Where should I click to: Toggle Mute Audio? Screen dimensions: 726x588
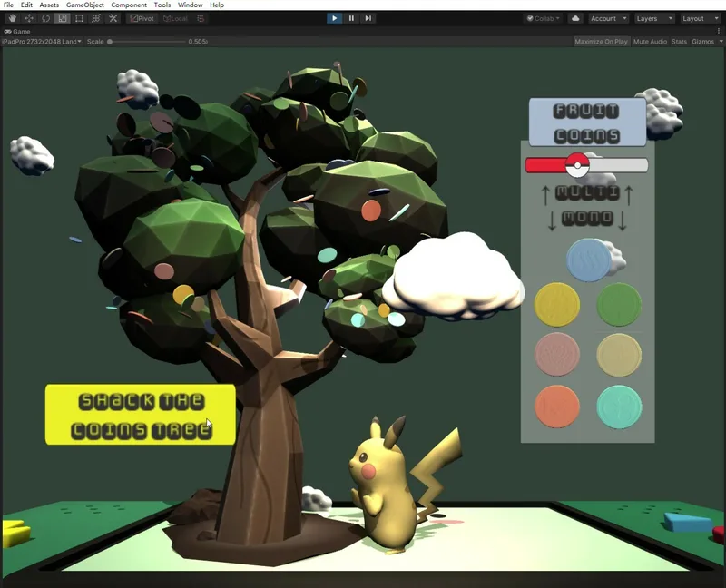coord(650,41)
